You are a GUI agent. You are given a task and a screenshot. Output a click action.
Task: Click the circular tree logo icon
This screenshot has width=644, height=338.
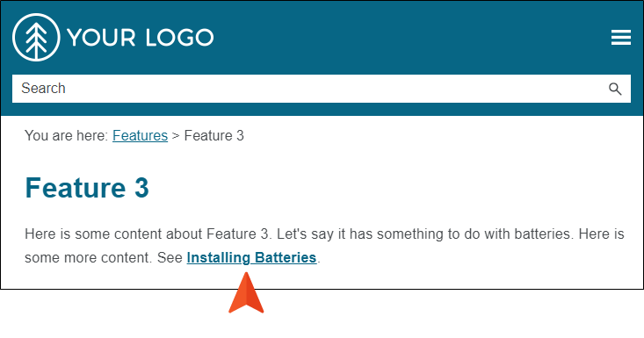[x=36, y=38]
